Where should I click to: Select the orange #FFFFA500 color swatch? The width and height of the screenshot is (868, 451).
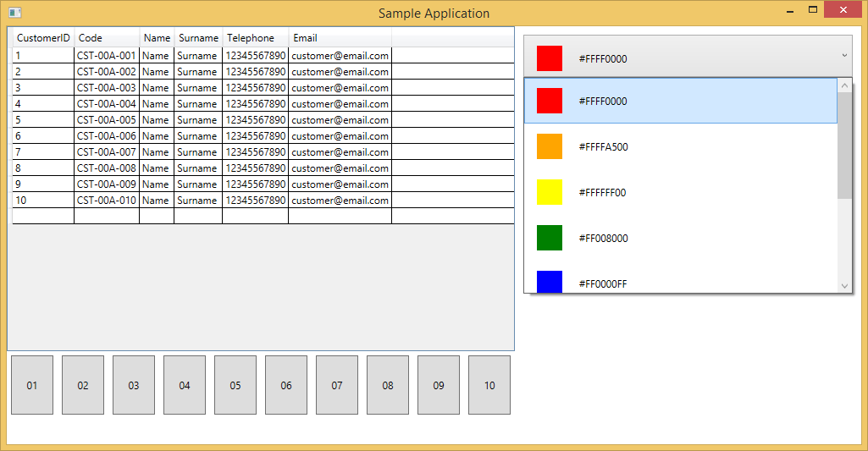550,146
